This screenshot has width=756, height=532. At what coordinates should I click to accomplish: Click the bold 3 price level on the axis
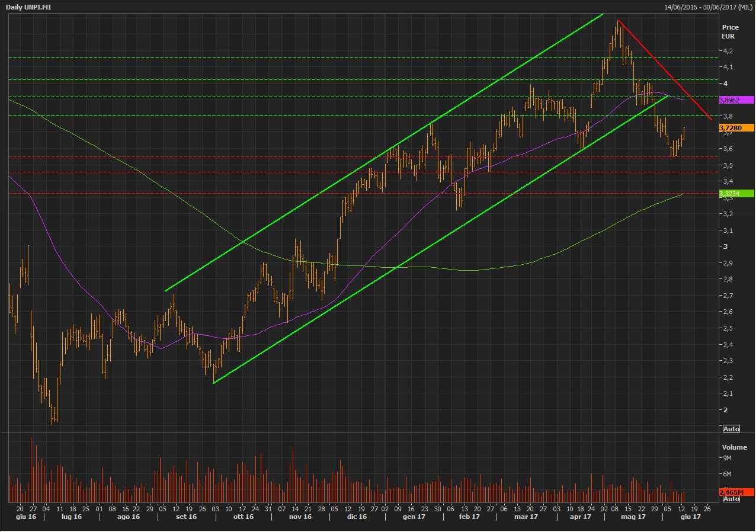tap(725, 246)
